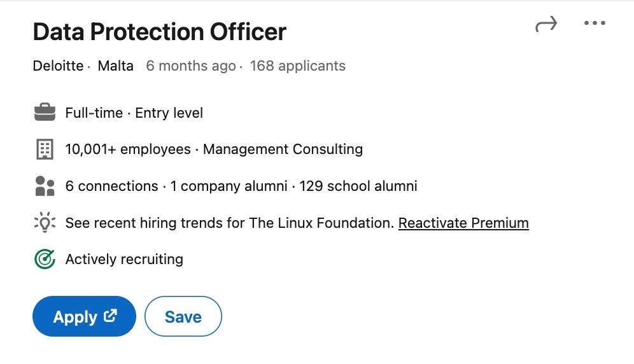634x364 pixels.
Task: Click the Data Protection Officer job title
Action: [160, 32]
